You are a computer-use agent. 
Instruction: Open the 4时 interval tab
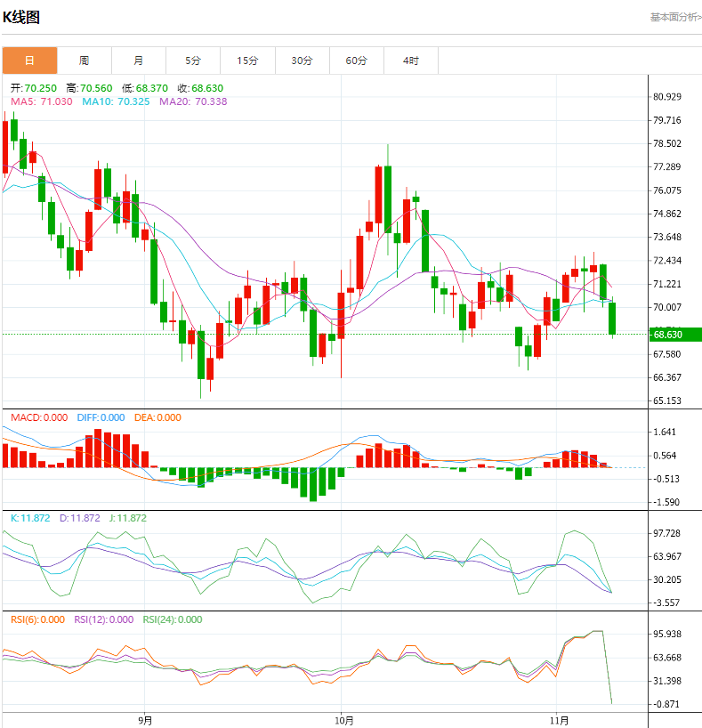click(x=411, y=61)
